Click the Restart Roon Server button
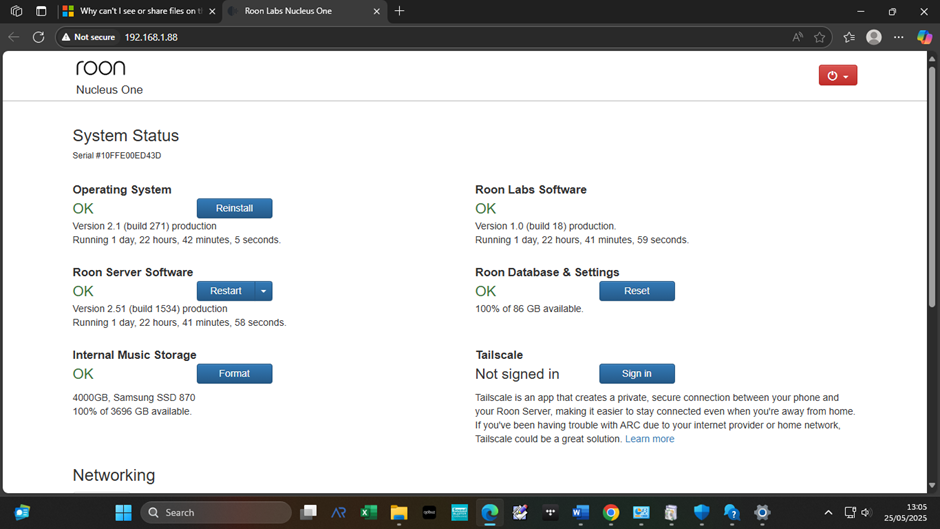 pos(226,291)
